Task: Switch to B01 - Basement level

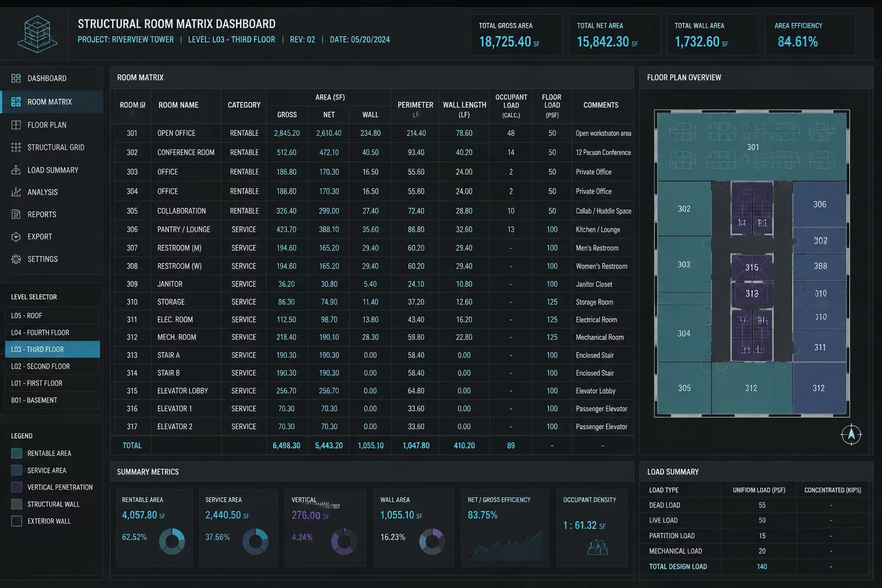Action: 52,400
